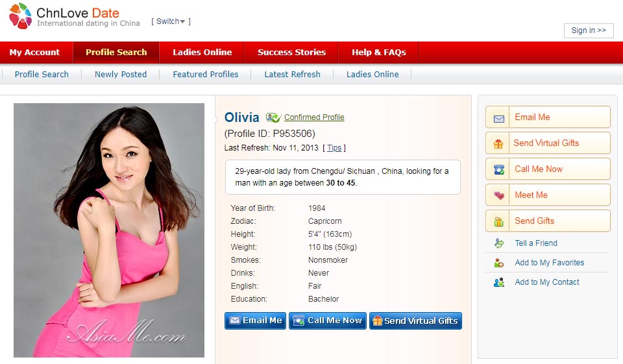Click the blue Call Me Now button under the profile details
Image resolution: width=623 pixels, height=364 pixels.
pos(327,321)
